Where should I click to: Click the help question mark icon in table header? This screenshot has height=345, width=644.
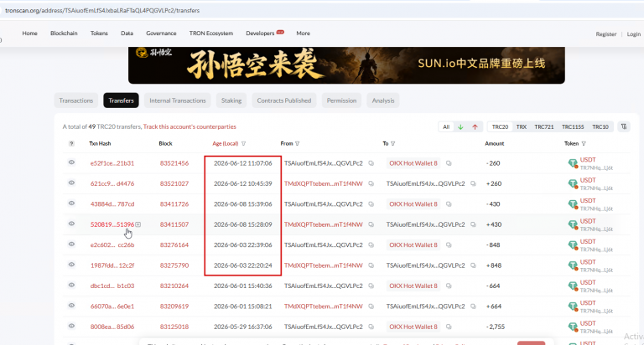(x=71, y=143)
